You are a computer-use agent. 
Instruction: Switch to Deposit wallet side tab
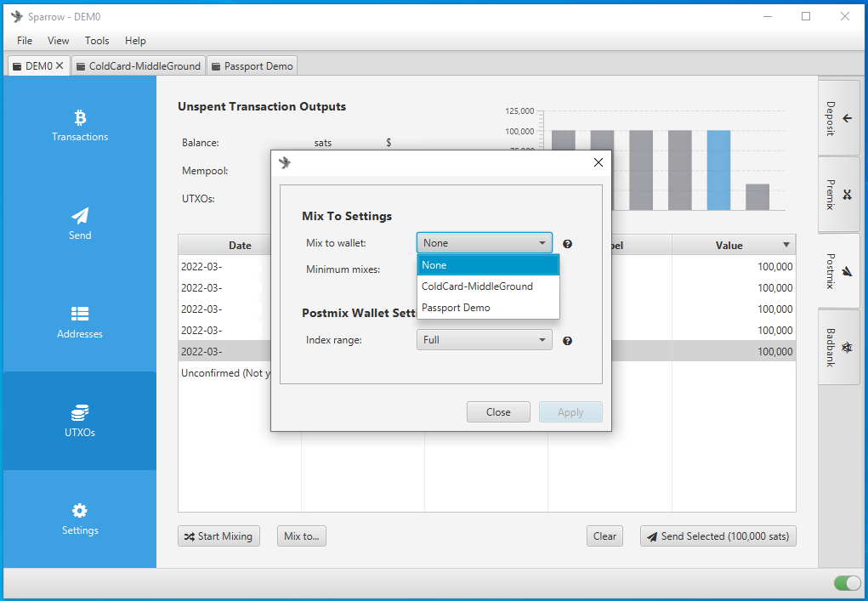(x=838, y=118)
